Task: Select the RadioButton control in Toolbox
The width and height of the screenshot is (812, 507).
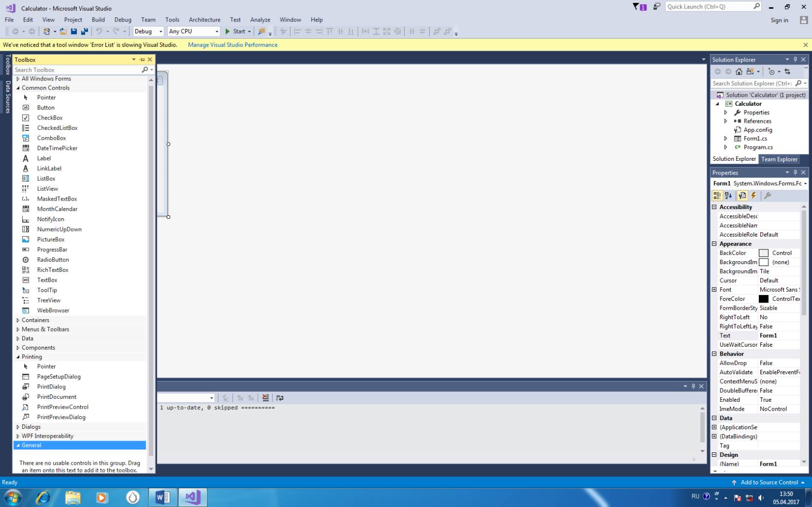Action: pos(53,260)
